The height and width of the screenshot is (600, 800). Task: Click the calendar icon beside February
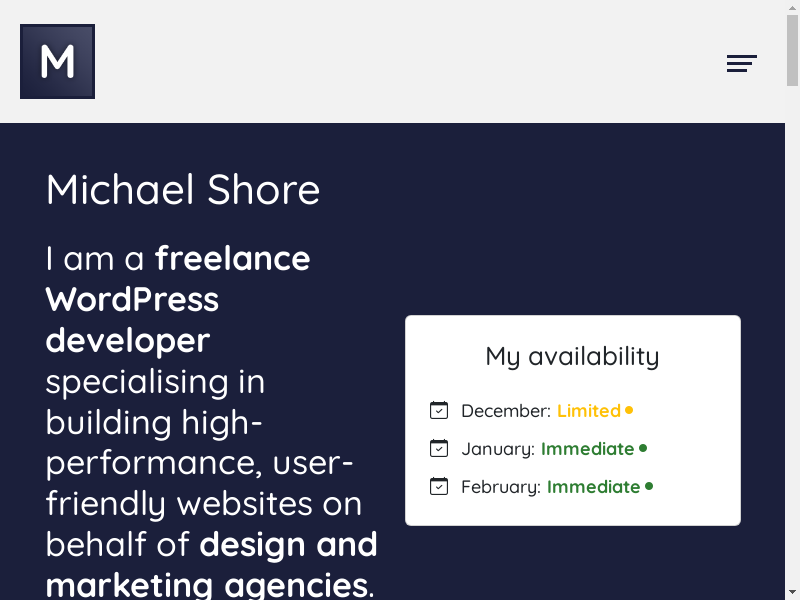(x=439, y=486)
